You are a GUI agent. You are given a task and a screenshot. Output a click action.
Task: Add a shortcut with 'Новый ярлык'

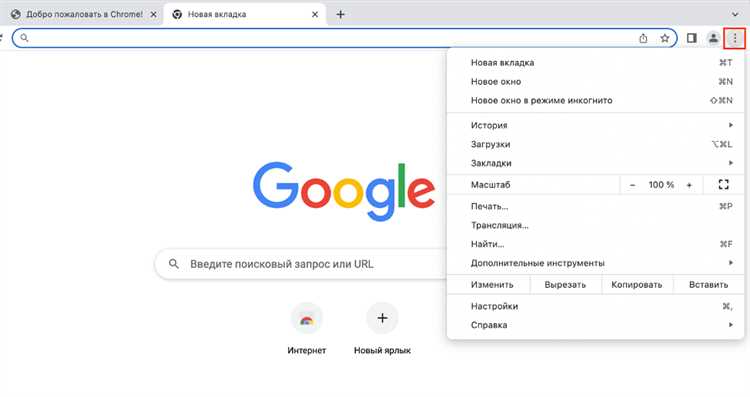[382, 329]
